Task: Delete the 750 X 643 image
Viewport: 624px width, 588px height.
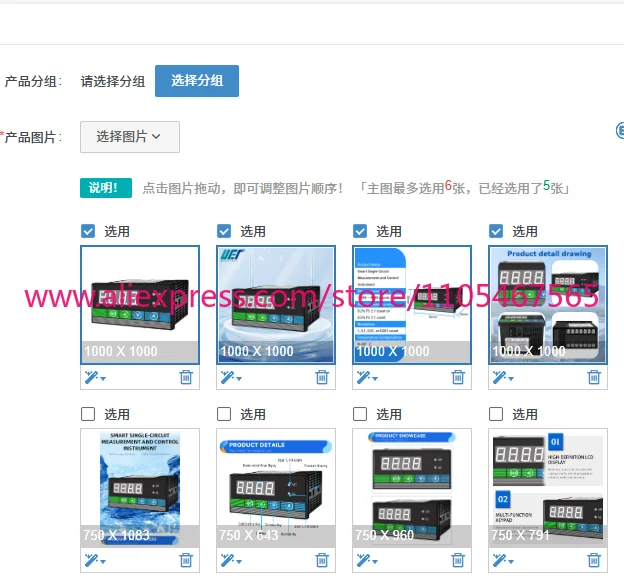Action: [x=322, y=560]
